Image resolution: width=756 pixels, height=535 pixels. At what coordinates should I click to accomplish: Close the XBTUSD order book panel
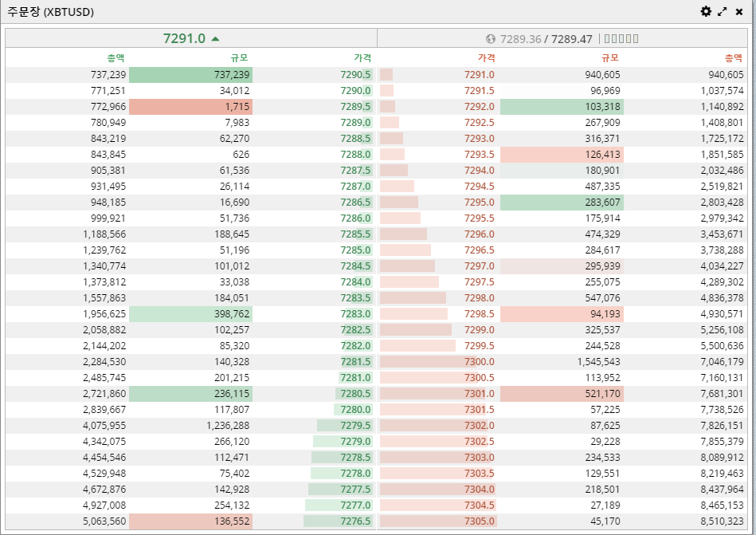click(739, 11)
